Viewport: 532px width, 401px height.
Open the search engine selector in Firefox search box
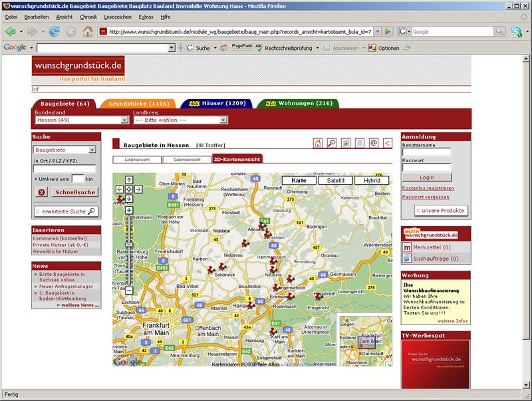(404, 31)
